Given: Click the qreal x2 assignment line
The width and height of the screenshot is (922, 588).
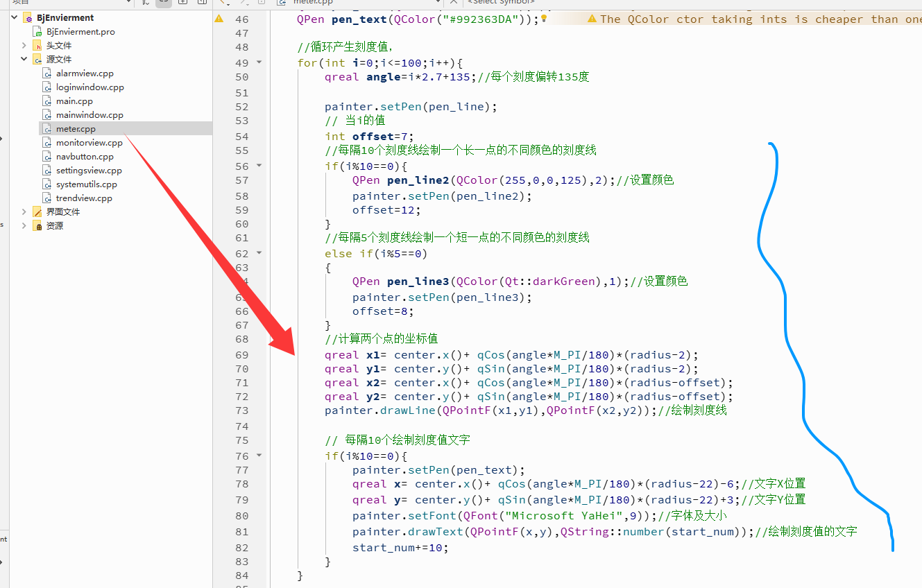Looking at the screenshot, I should (x=529, y=383).
